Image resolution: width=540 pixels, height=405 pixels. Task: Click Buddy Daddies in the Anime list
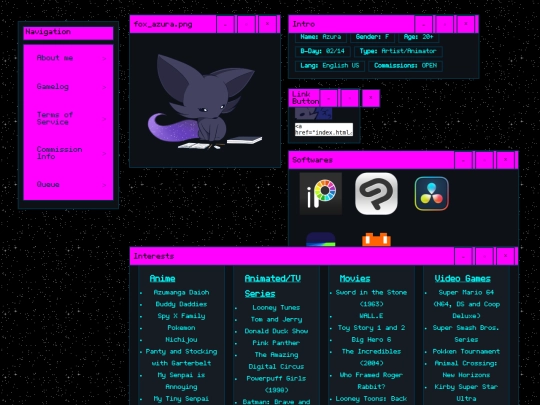click(181, 304)
